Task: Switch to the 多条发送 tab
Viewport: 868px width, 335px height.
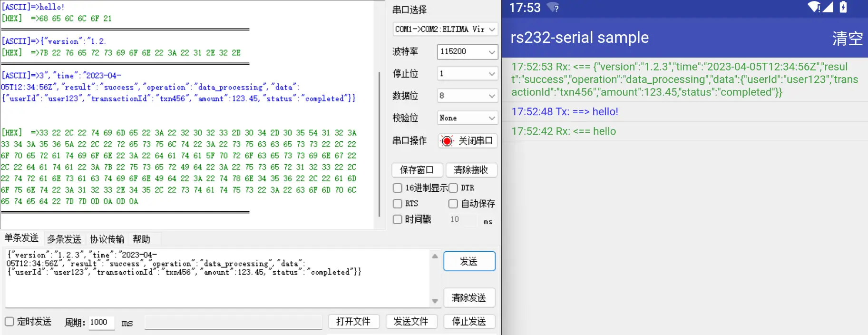Action: (64, 239)
